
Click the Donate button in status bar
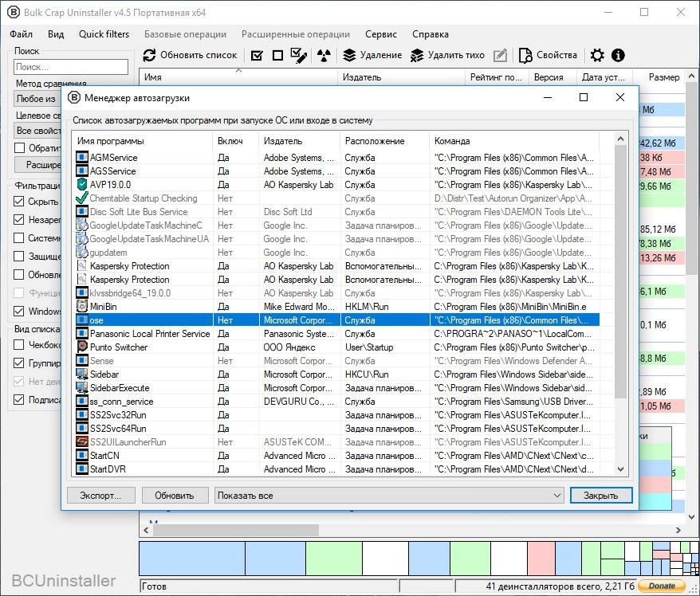(662, 586)
